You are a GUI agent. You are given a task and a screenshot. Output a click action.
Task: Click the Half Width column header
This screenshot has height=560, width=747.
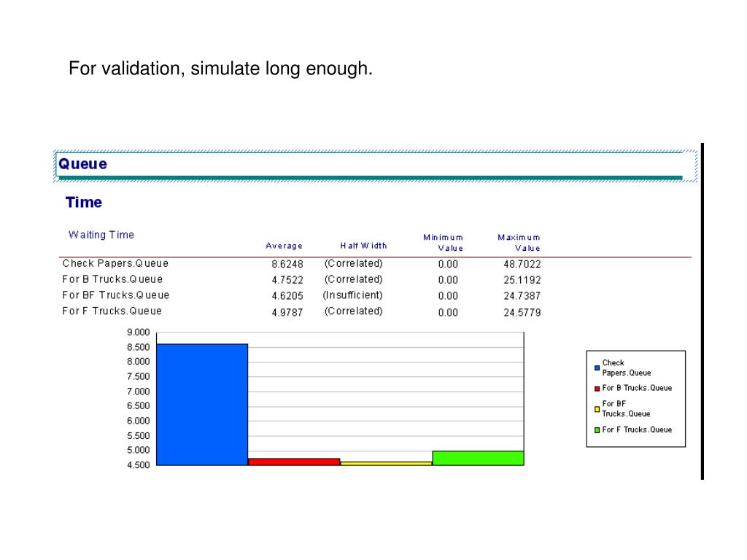(x=363, y=246)
